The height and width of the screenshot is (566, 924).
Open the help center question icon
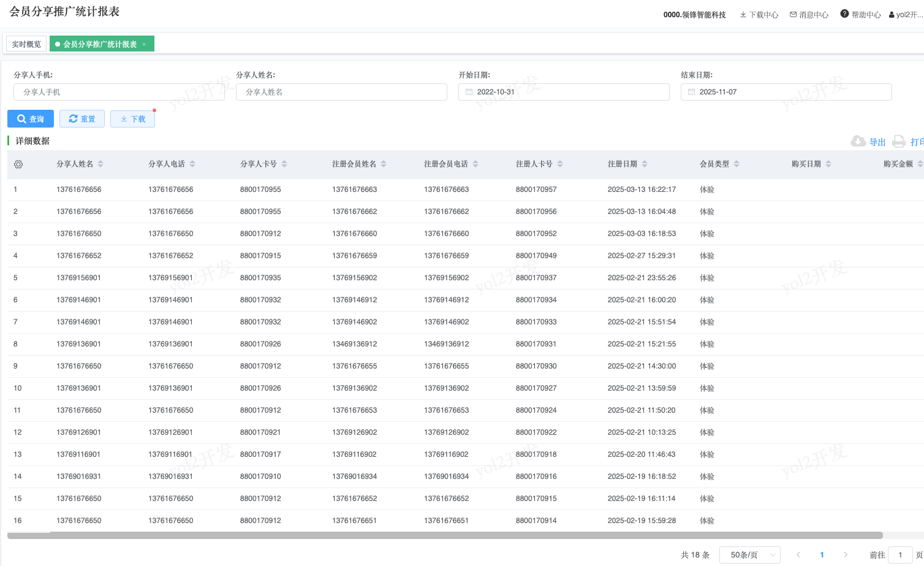[x=844, y=14]
